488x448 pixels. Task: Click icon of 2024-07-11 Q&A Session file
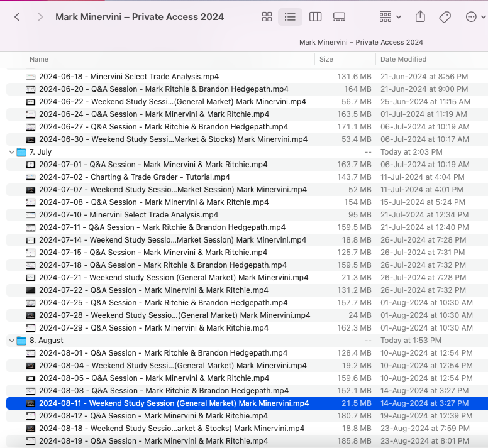[x=30, y=227]
